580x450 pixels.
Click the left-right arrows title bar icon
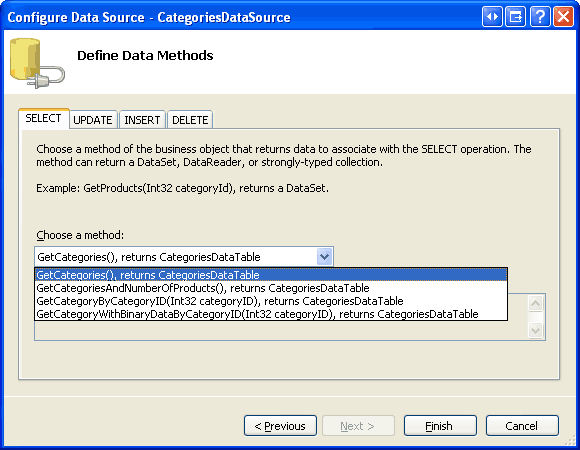point(492,17)
